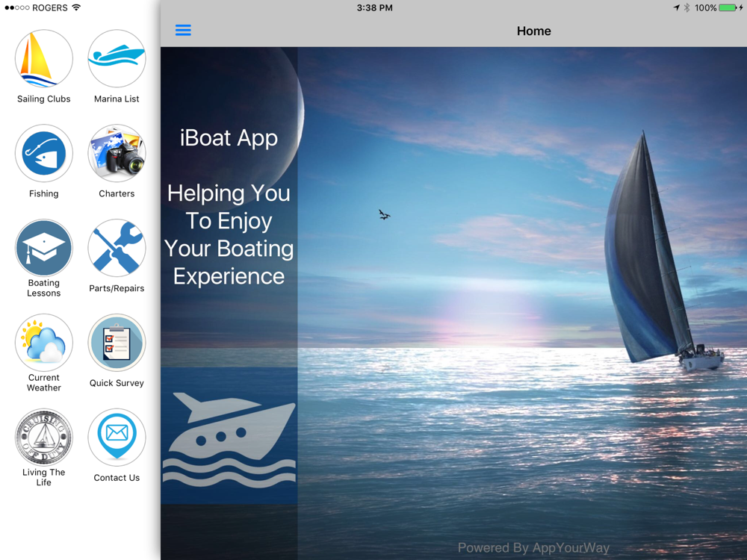The image size is (747, 560).
Task: Tap the Marina List speedboat icon
Action: [117, 59]
